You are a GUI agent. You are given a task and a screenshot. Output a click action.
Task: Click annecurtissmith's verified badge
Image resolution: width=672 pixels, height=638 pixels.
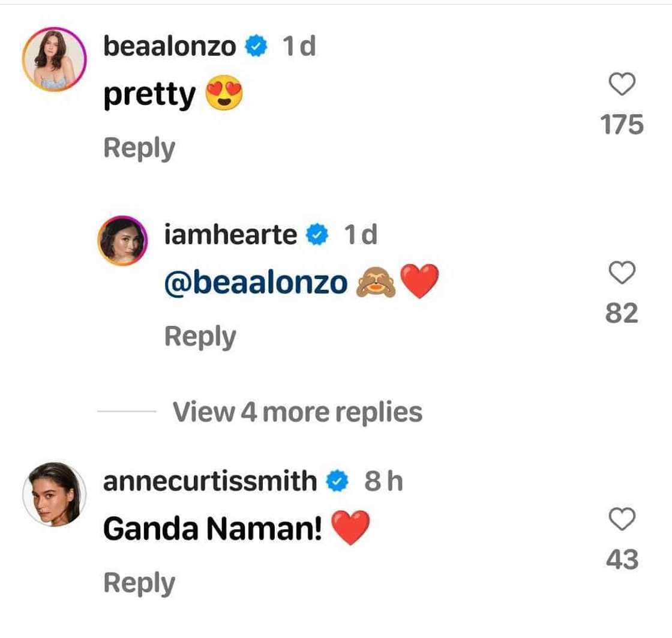point(338,482)
